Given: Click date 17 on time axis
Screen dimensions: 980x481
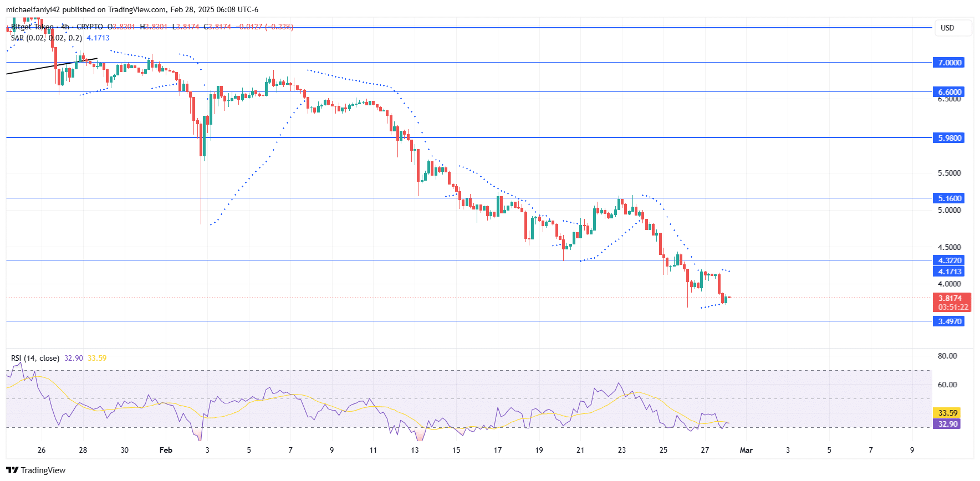Looking at the screenshot, I should point(498,450).
